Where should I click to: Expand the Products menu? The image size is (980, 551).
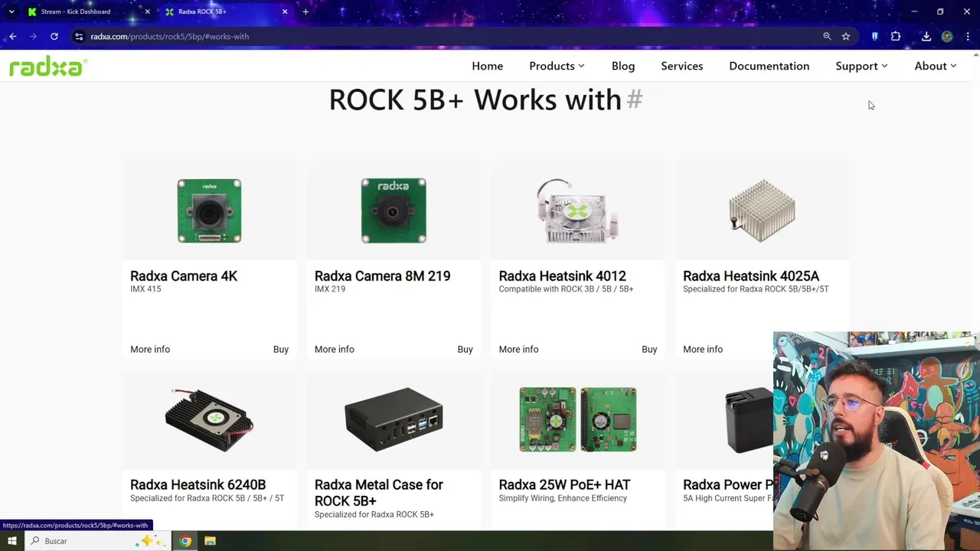tap(557, 66)
